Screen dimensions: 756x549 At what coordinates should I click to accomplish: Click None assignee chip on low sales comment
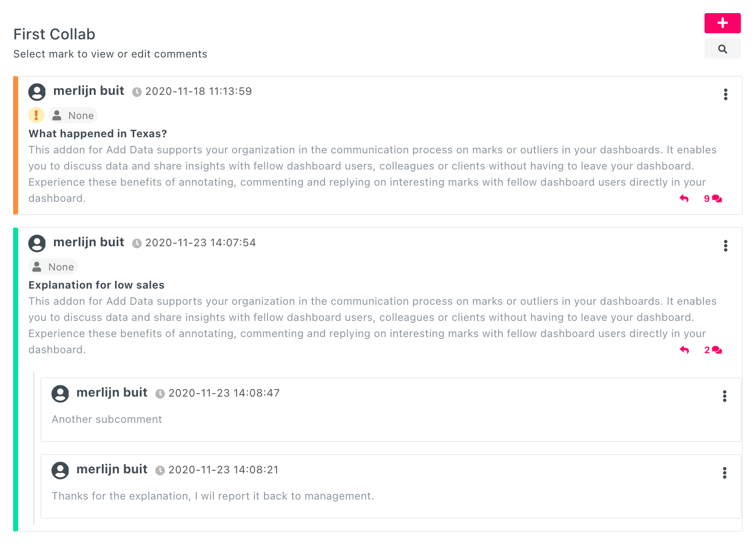pos(53,267)
